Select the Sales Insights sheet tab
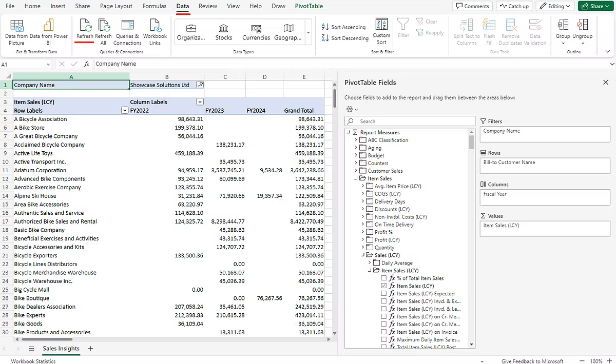 pos(61,349)
